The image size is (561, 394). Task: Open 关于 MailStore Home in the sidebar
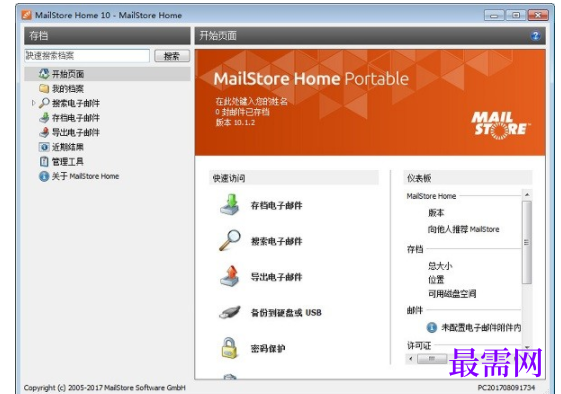click(x=86, y=176)
